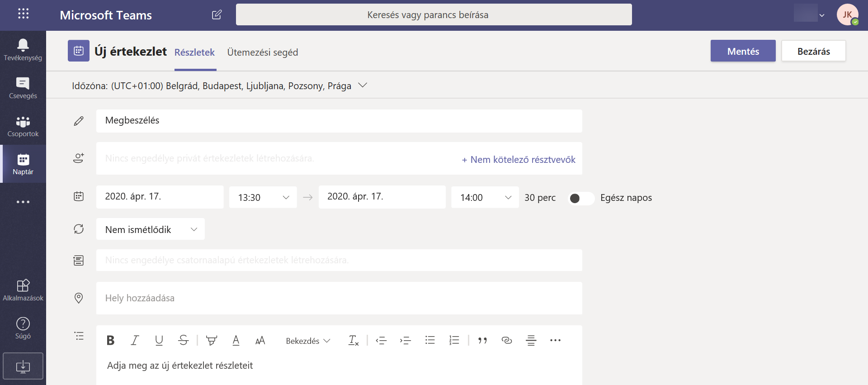This screenshot has width=868, height=385.
Task: Add optional attendees via Nem kötelező résztvevők
Action: point(519,160)
